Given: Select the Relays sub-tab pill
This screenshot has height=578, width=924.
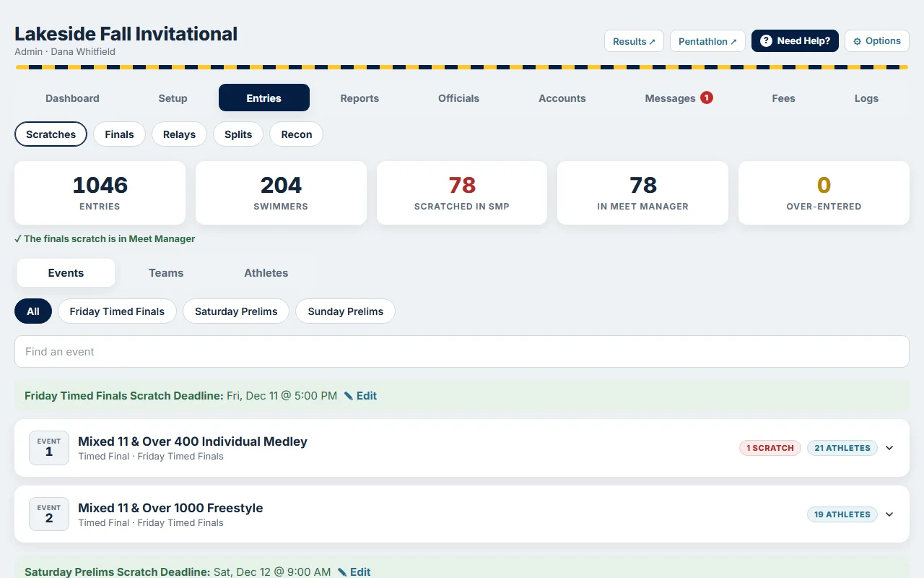Looking at the screenshot, I should click(x=179, y=134).
